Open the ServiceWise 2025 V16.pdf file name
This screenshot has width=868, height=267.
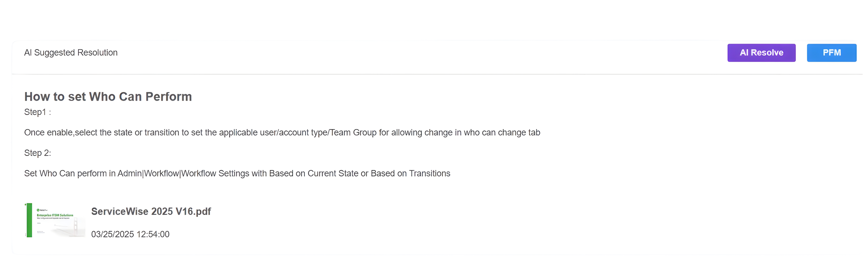151,211
